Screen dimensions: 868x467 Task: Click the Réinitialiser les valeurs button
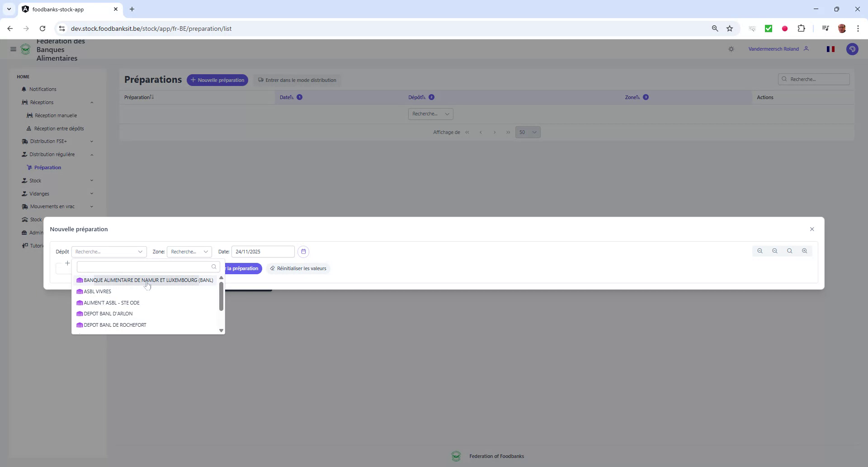298,268
